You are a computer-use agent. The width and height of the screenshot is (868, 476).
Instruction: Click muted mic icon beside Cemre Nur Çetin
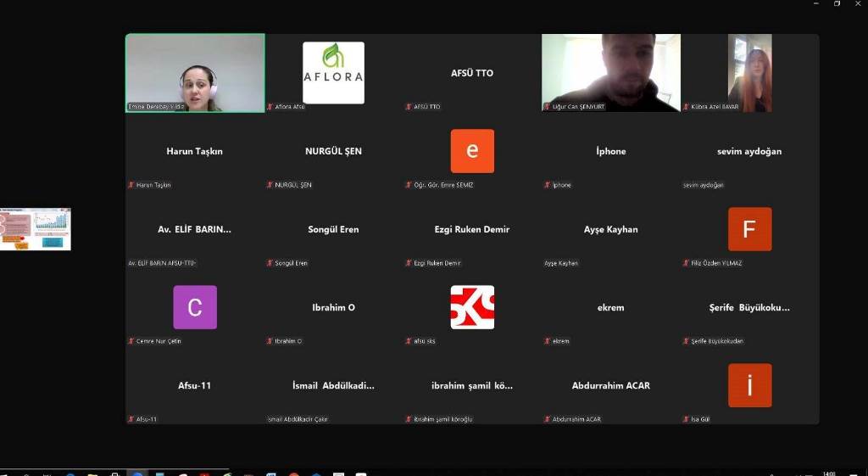(x=131, y=341)
